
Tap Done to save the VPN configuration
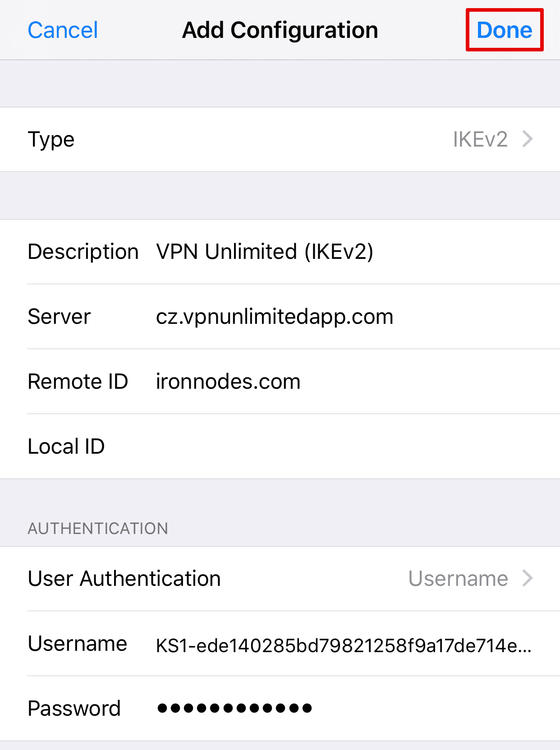tap(504, 30)
